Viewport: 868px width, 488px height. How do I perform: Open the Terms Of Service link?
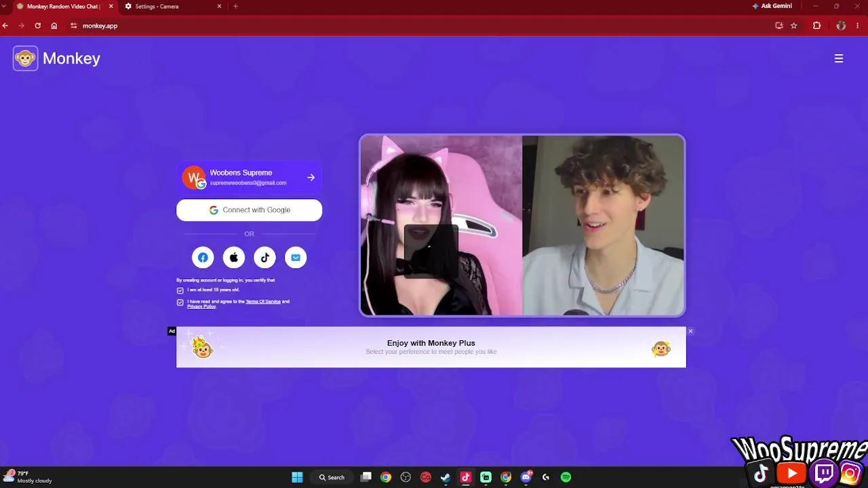(263, 302)
